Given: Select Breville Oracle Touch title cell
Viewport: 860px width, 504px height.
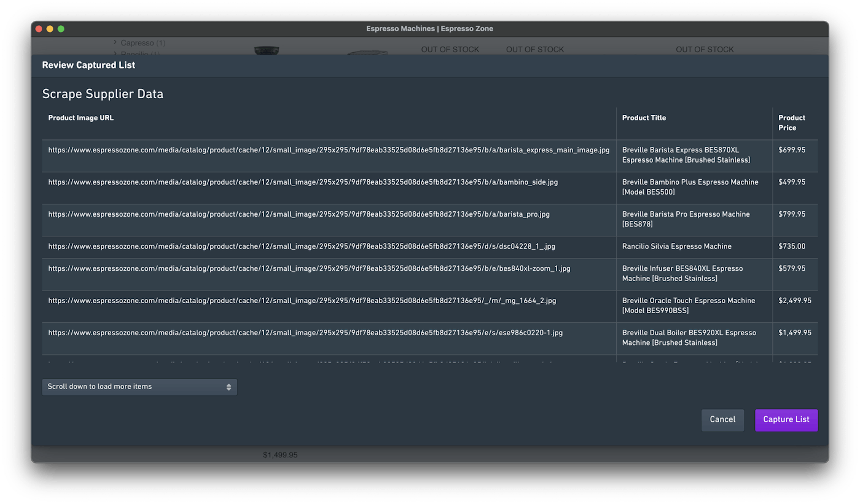Looking at the screenshot, I should tap(695, 306).
